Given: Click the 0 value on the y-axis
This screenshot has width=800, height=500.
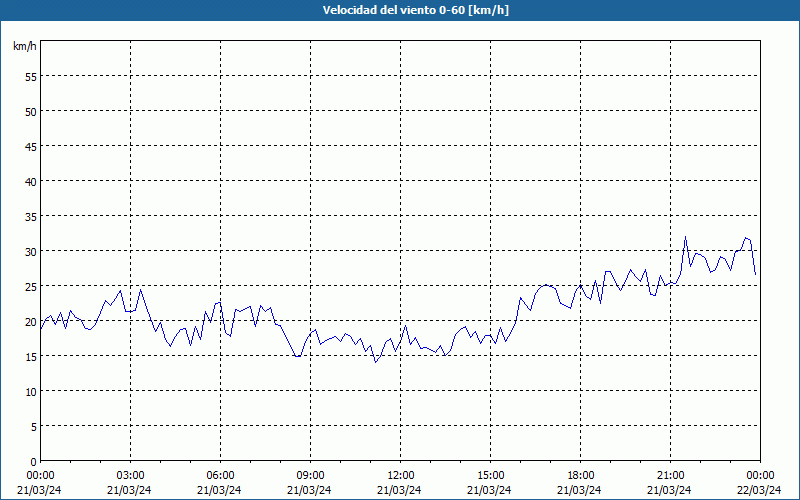Looking at the screenshot, I should [x=34, y=462].
